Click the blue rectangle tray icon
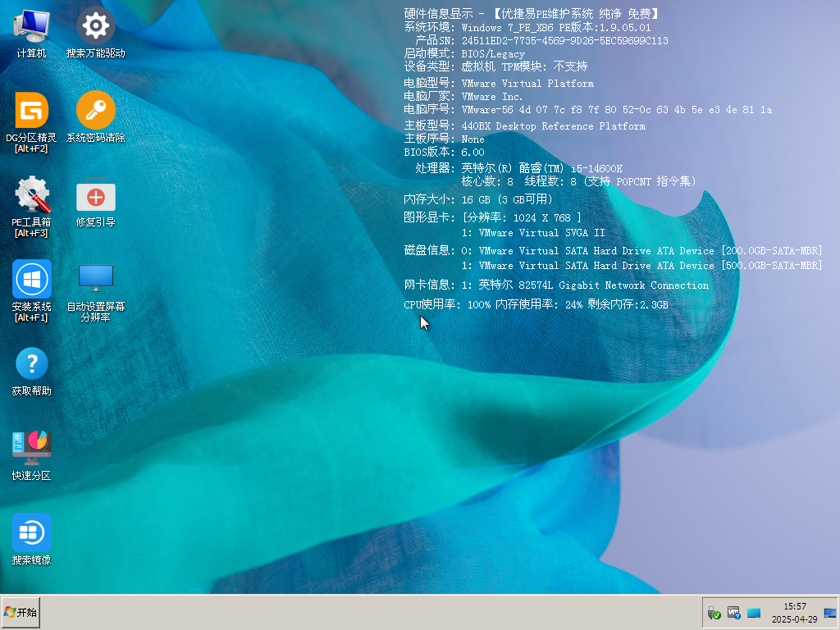 pyautogui.click(x=755, y=613)
